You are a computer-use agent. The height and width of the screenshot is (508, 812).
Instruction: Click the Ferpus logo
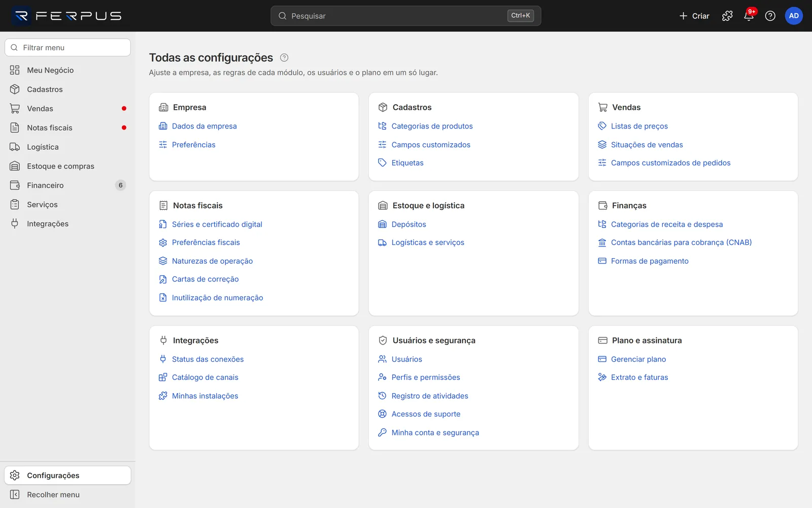pos(67,16)
